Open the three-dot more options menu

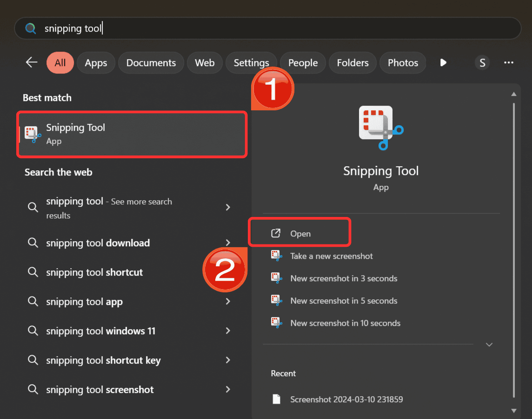tap(509, 63)
